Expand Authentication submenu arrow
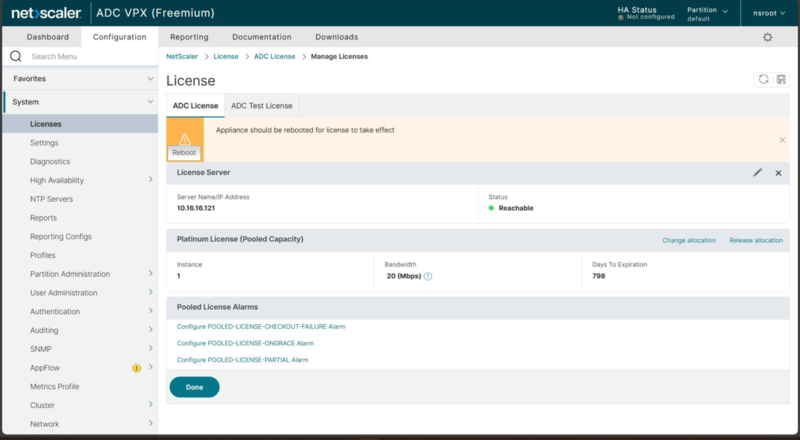Viewport: 800px width, 440px height. pos(151,310)
